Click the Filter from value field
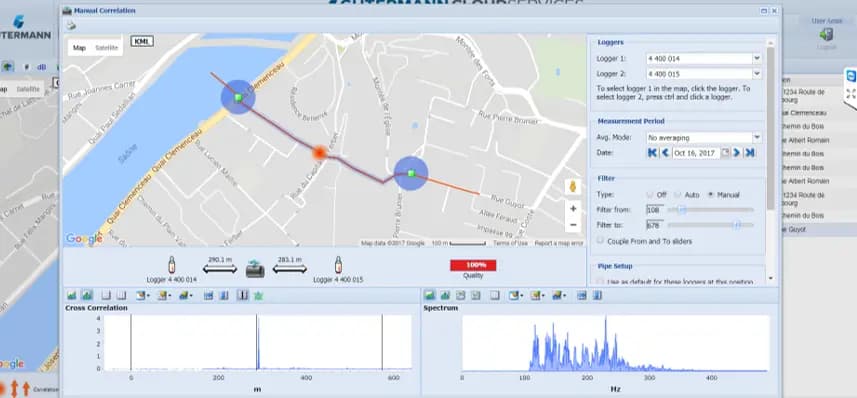Image resolution: width=857 pixels, height=398 pixels. [x=654, y=209]
